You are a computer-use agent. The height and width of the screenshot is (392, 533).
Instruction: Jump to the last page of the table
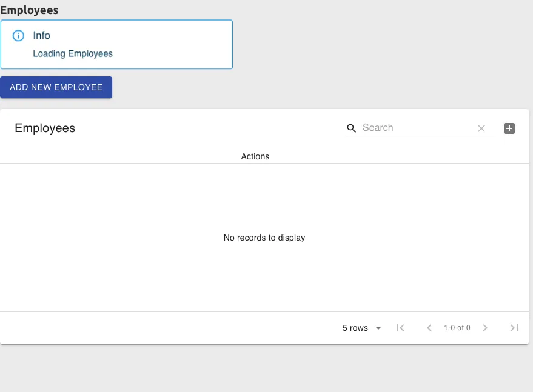click(514, 328)
